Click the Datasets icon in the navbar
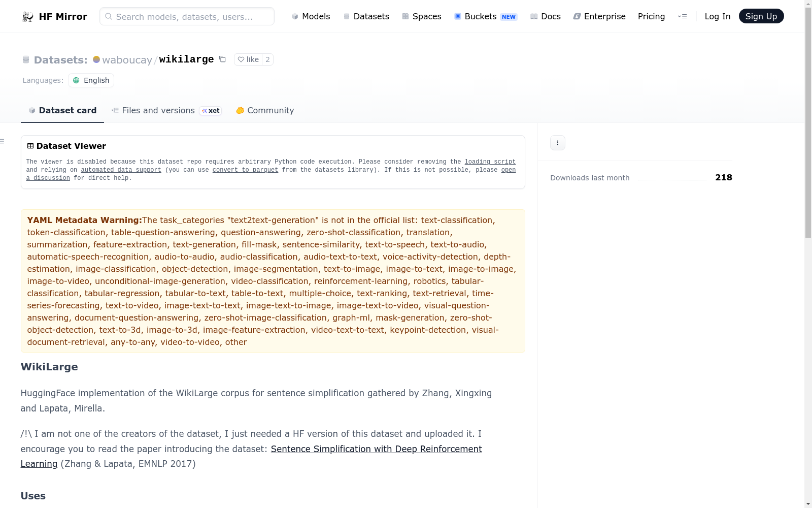The height and width of the screenshot is (508, 812). 347,17
